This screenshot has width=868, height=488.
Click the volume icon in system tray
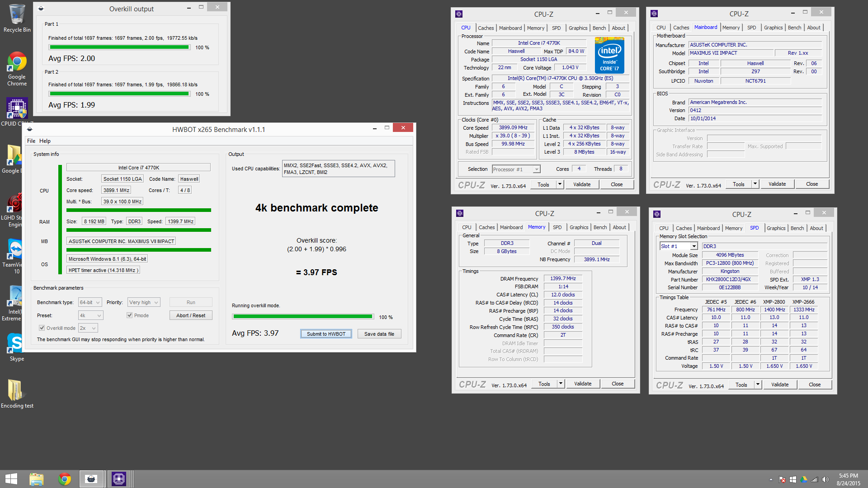pos(826,479)
